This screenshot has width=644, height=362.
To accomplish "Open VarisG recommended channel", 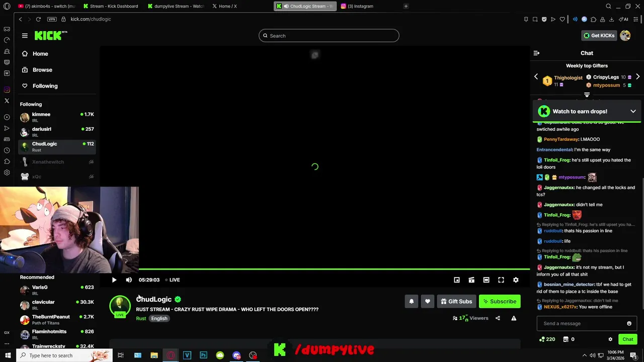I will (x=57, y=290).
